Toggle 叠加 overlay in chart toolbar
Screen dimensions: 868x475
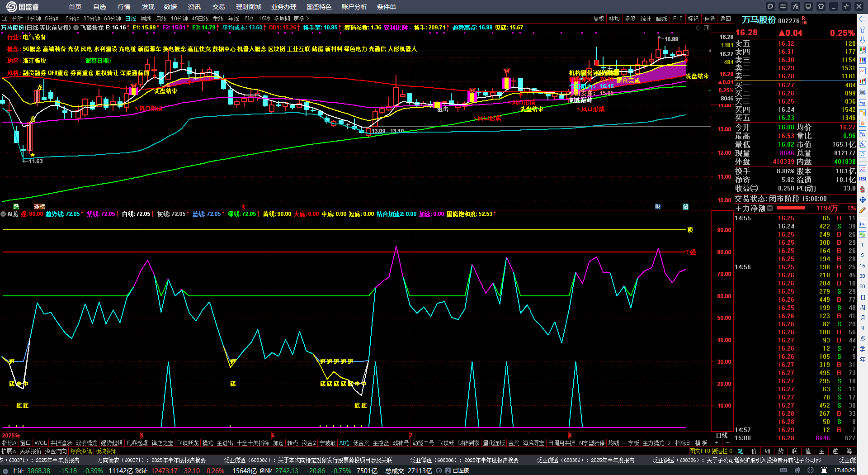pyautogui.click(x=614, y=19)
